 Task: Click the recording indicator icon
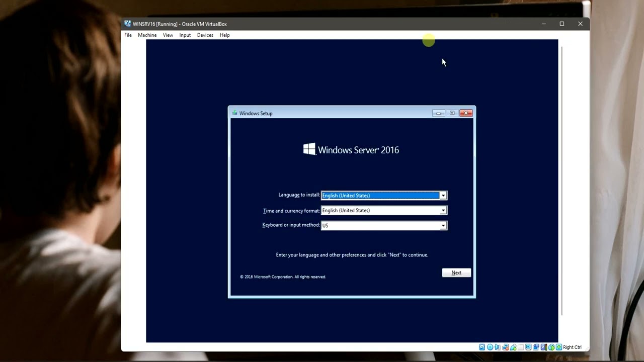536,347
